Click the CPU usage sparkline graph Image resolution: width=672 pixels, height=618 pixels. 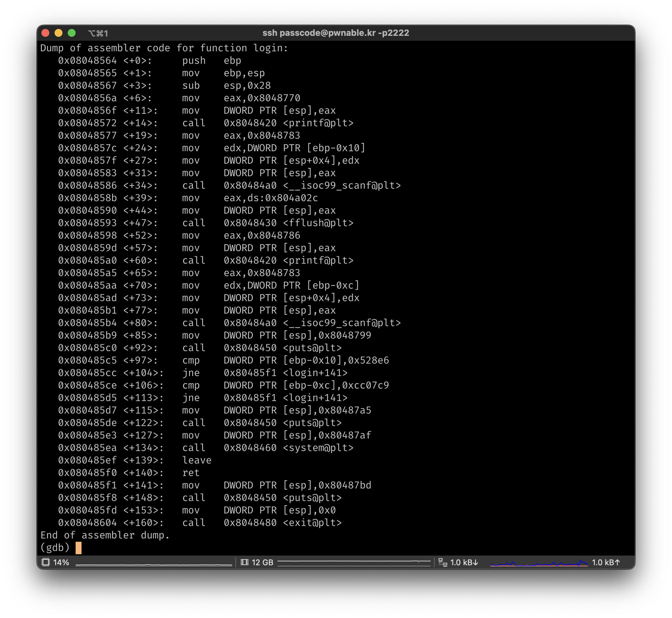[x=154, y=564]
